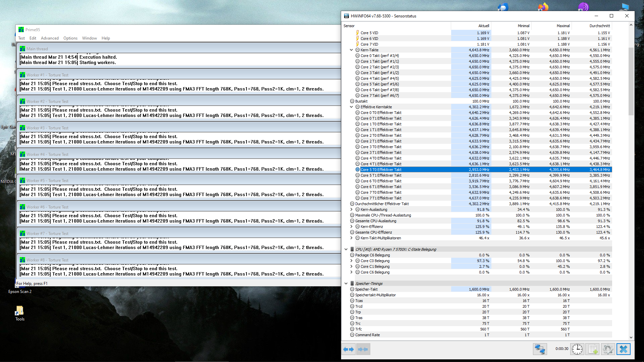Open the Advanced menu in Prime95
Viewport: 644px width, 362px height.
click(50, 38)
